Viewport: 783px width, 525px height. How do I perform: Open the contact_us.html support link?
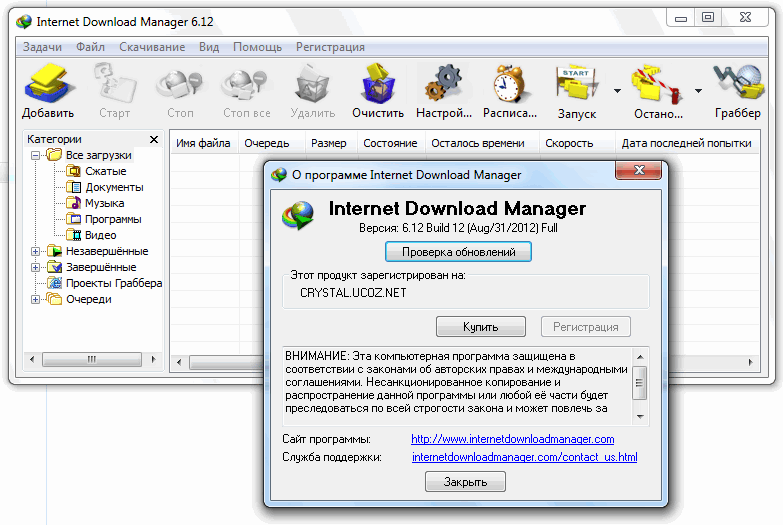pos(524,457)
